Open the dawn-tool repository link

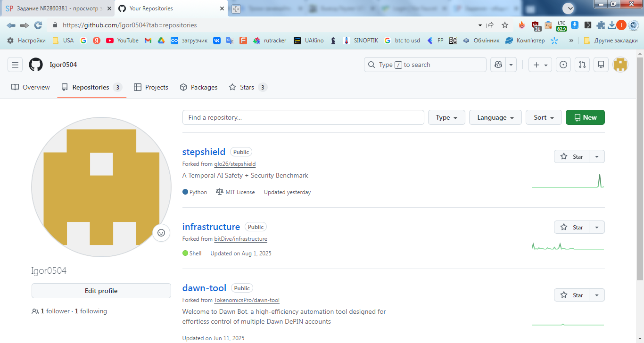[204, 288]
